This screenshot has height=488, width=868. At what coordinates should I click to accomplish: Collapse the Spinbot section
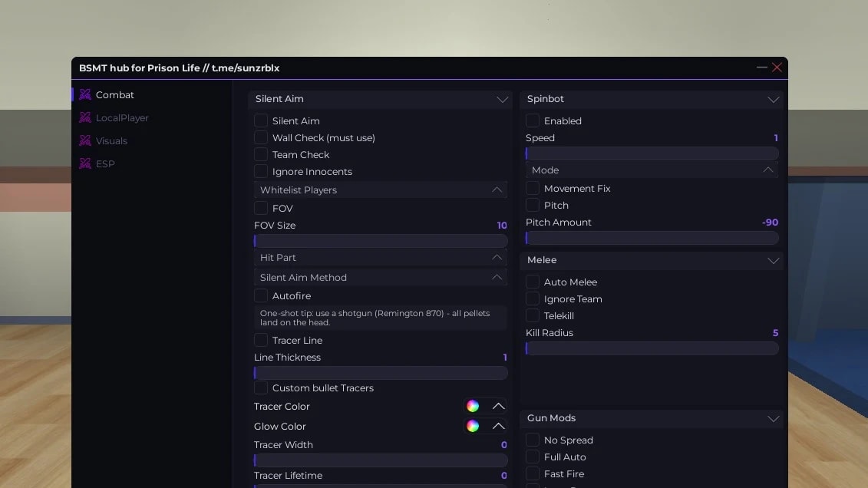(x=774, y=99)
